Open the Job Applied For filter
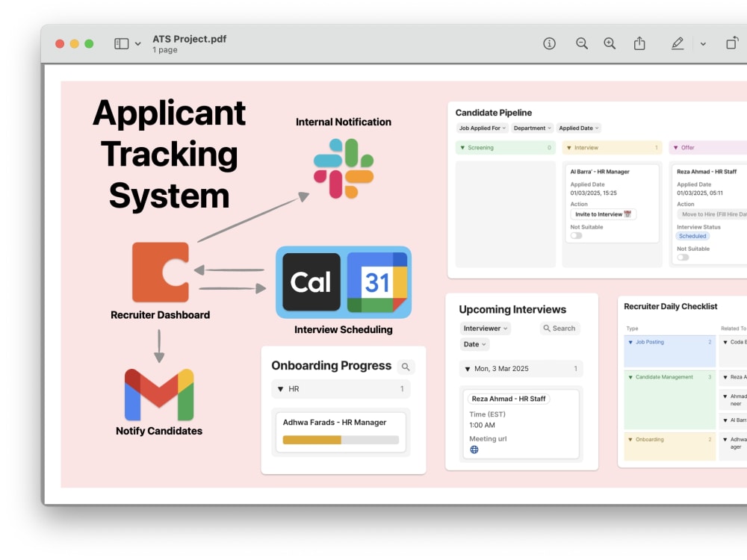Viewport: 747px width, 560px height. coord(482,128)
